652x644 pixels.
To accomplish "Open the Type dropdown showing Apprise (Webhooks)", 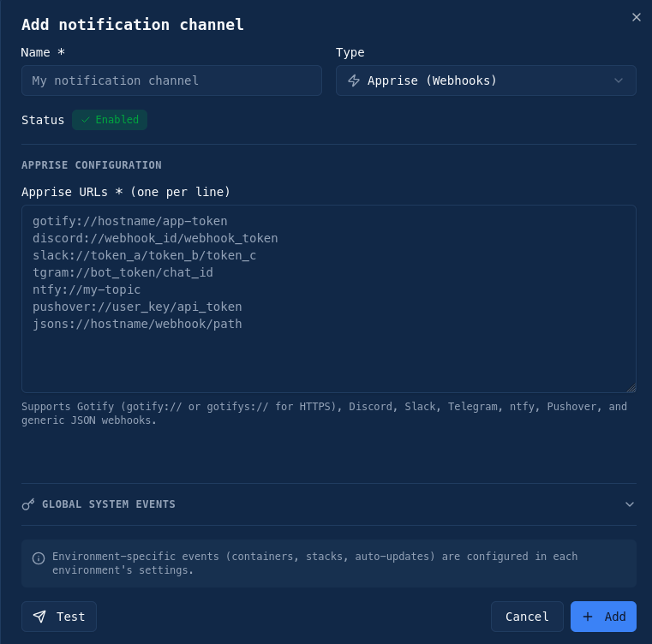I will (486, 80).
